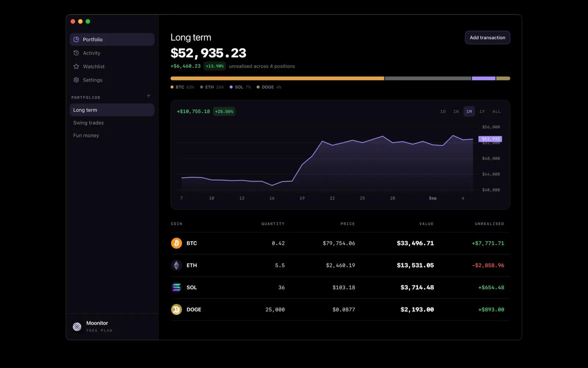The width and height of the screenshot is (588, 368).
Task: Set chart range to 1D
Action: click(443, 112)
